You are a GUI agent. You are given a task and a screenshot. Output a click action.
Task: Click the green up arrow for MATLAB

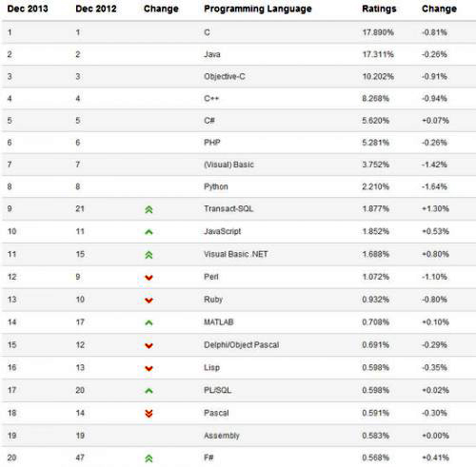[x=149, y=322]
